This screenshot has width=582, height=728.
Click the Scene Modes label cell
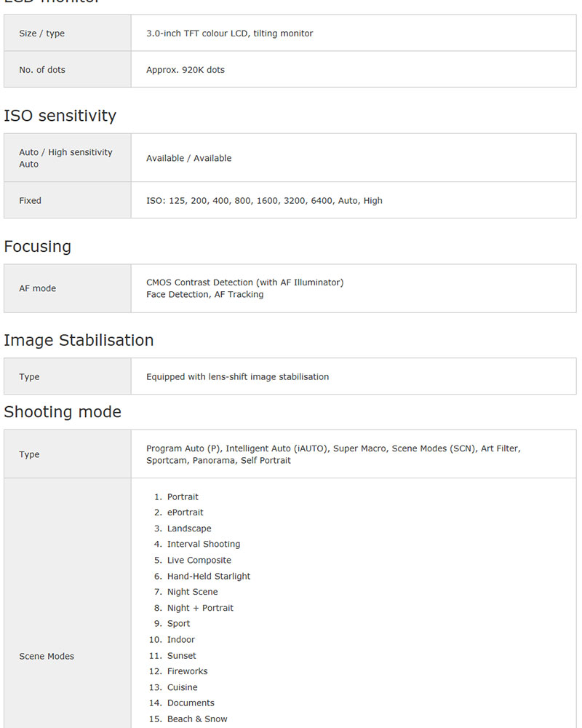[47, 656]
